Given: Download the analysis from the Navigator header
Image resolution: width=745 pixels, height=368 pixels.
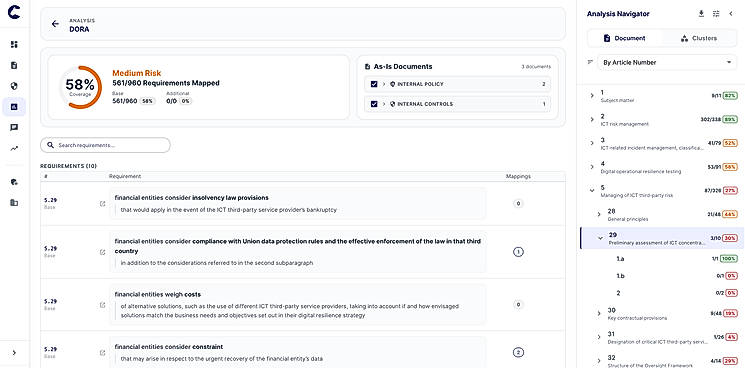Looking at the screenshot, I should coord(701,14).
